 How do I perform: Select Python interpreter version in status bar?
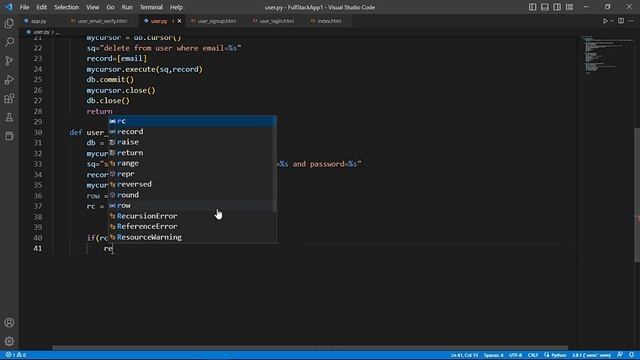[591, 355]
